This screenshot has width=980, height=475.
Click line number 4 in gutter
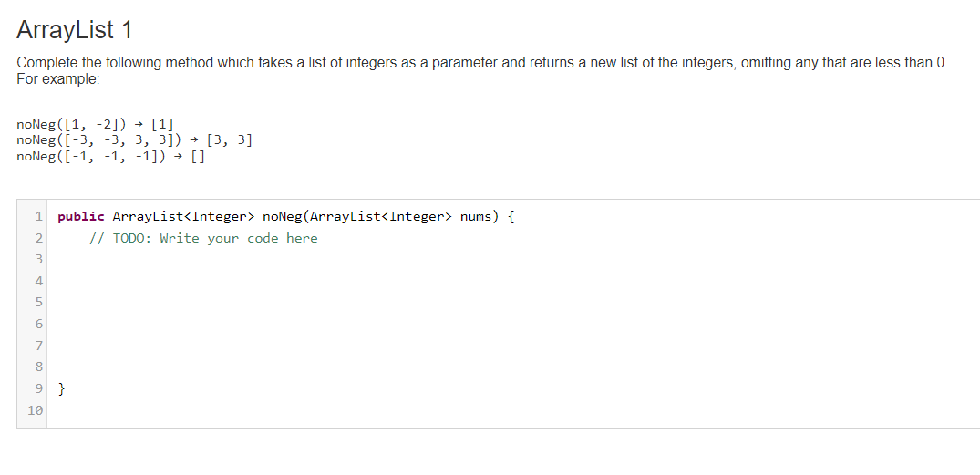[39, 281]
